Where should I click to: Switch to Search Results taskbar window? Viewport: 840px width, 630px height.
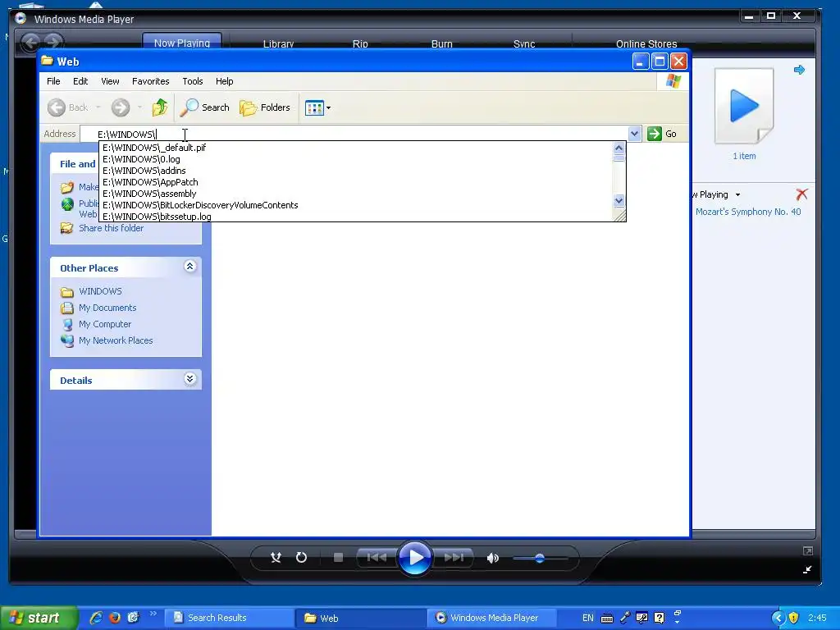point(230,618)
